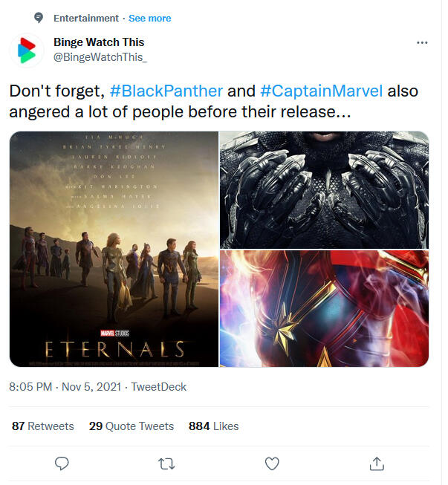Viewport: 448px width, 485px height.
Task: Open the three-dot more options menu
Action: 422,43
